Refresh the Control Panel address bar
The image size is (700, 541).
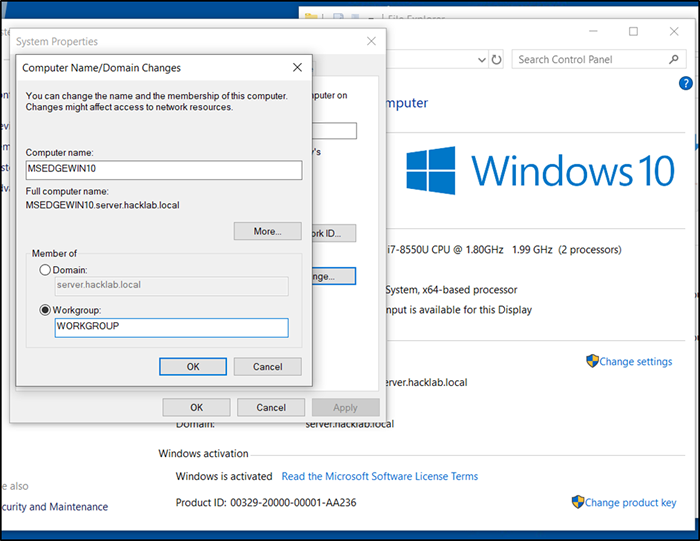[x=496, y=59]
